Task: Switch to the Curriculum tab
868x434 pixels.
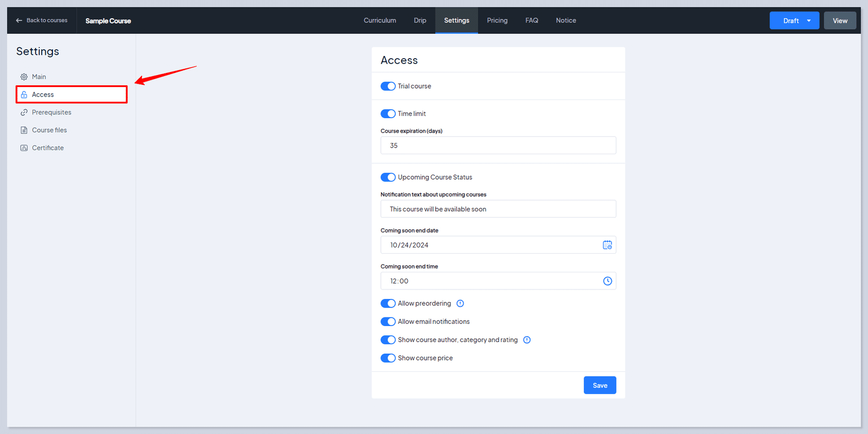Action: point(380,20)
